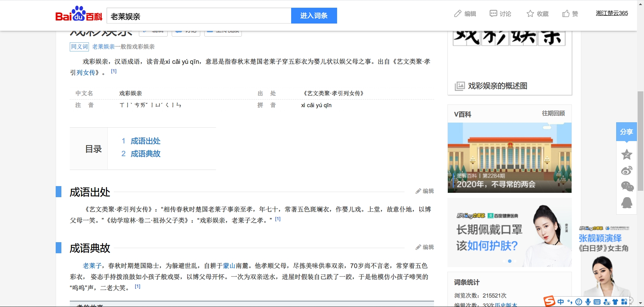Jump to 成语典故 in contents
Viewport: 644px width, 307px height.
click(x=145, y=154)
